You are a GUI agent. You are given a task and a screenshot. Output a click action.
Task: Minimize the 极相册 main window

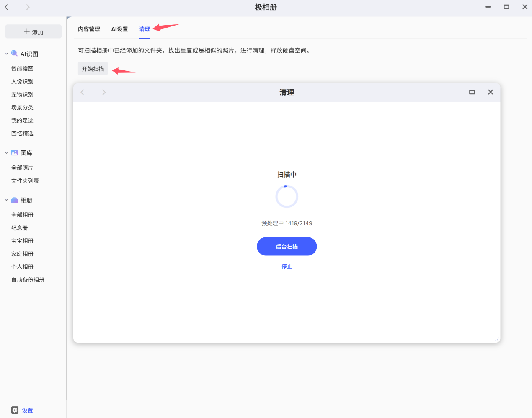coord(488,7)
